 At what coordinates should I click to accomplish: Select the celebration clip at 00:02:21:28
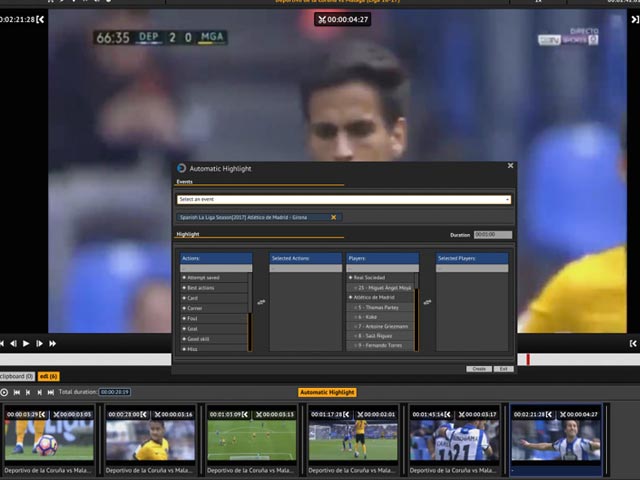[x=556, y=440]
